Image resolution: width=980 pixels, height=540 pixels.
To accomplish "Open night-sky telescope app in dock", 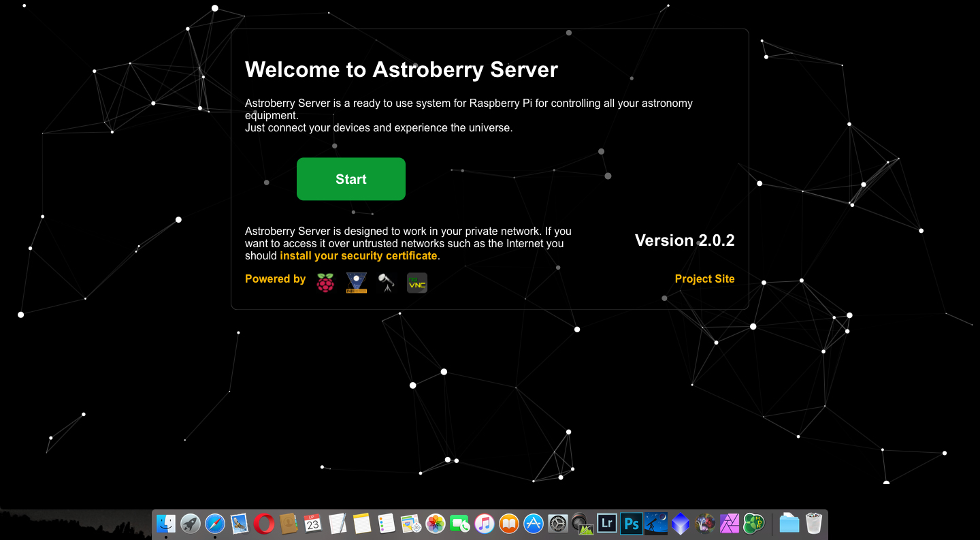I will (x=656, y=524).
